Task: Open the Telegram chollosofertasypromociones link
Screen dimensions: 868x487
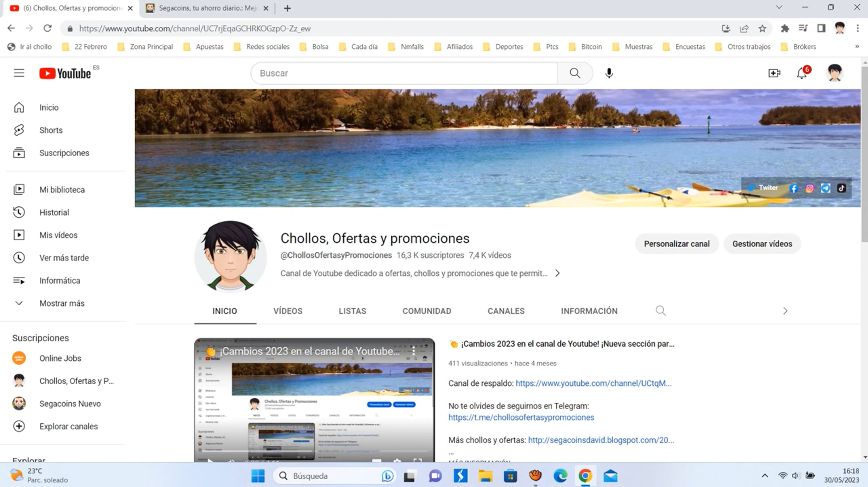Action: click(521, 417)
